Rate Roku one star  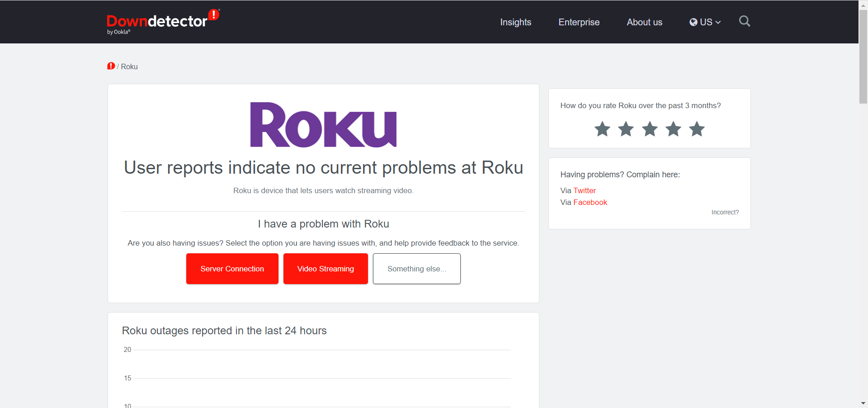602,129
